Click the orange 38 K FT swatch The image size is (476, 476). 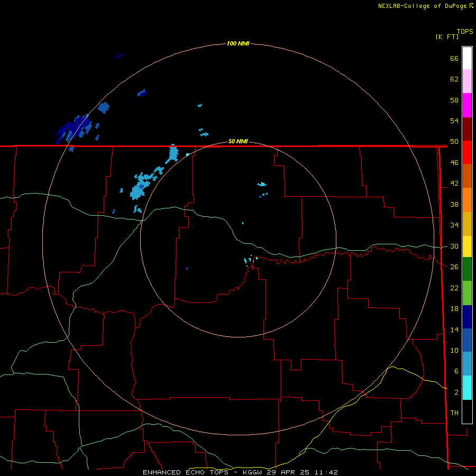click(x=467, y=200)
